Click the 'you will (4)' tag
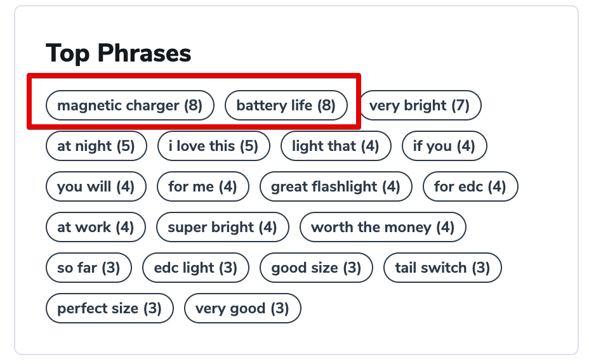589x364 pixels. pos(96,186)
